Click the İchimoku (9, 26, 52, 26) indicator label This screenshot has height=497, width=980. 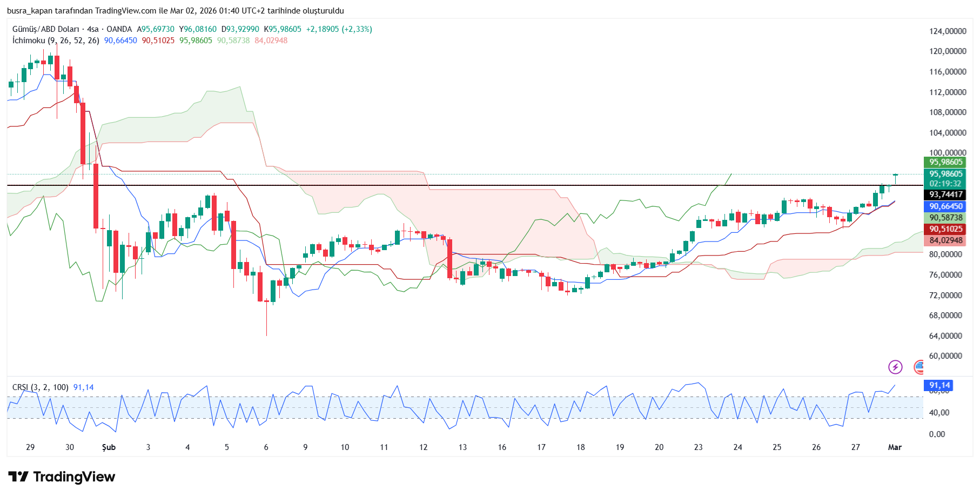(56, 41)
